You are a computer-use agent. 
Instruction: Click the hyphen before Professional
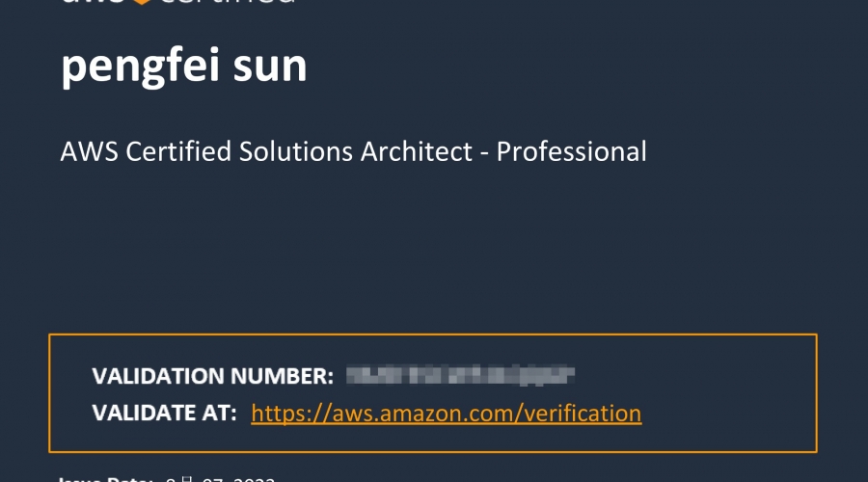tap(484, 152)
